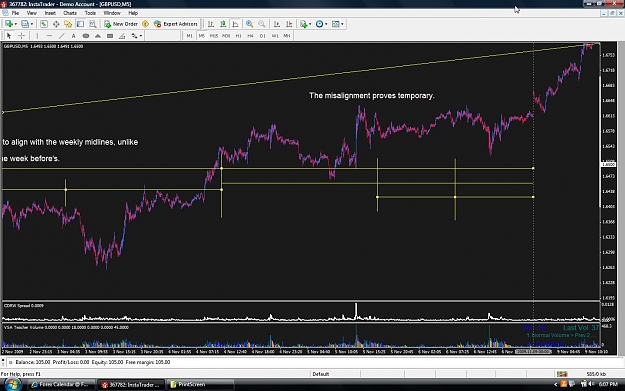The height and width of the screenshot is (391, 625).
Task: Open the View menu
Action: (x=31, y=13)
